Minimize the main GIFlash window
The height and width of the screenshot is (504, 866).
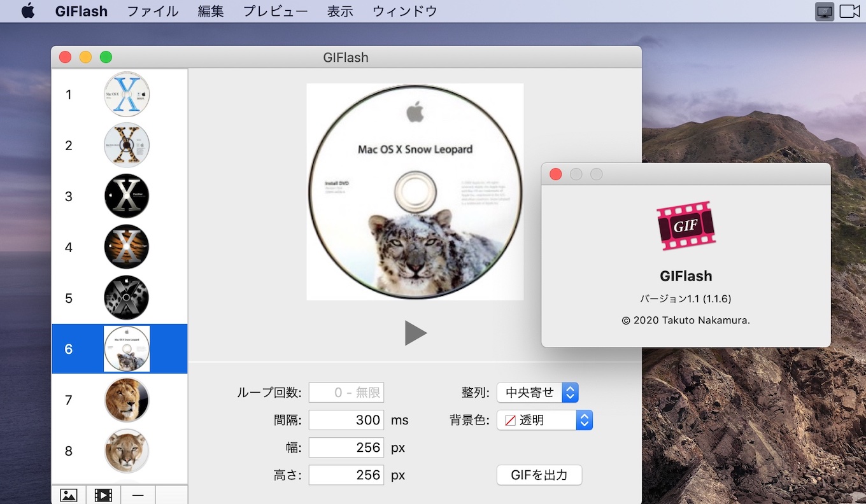click(85, 57)
